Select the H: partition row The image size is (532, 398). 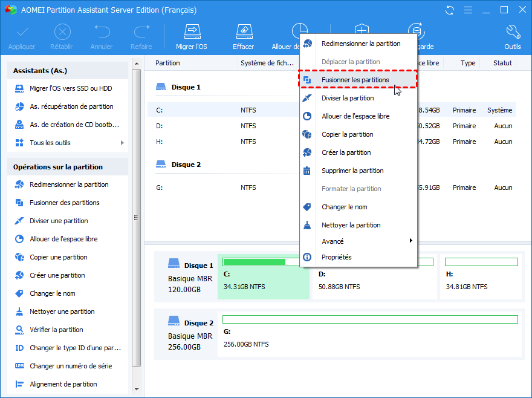[332, 142]
